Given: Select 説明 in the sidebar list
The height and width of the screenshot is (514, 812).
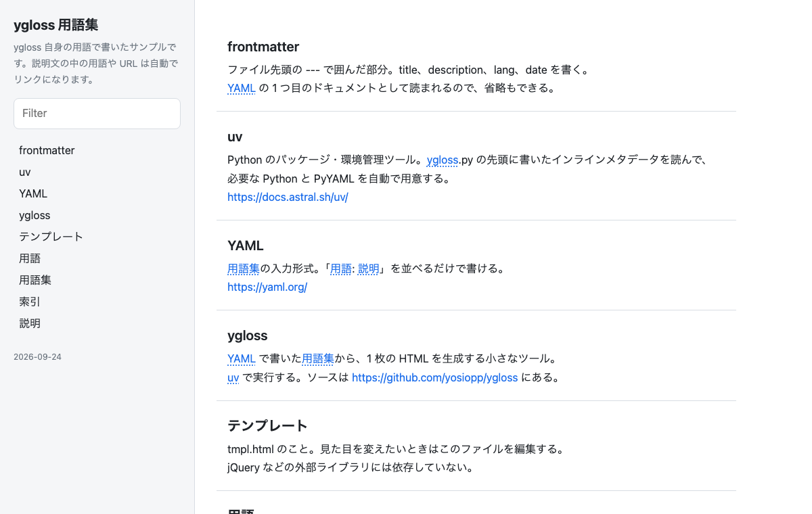Looking at the screenshot, I should pyautogui.click(x=30, y=323).
